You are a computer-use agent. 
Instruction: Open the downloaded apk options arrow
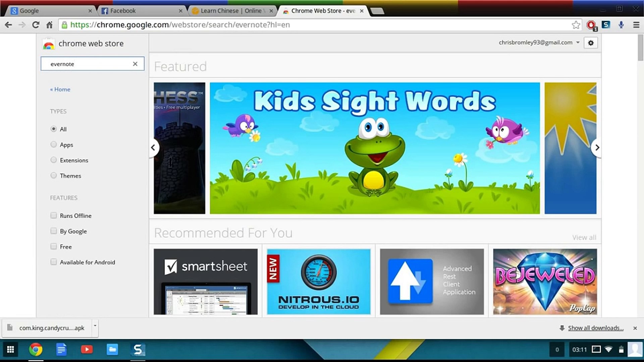[x=95, y=325]
